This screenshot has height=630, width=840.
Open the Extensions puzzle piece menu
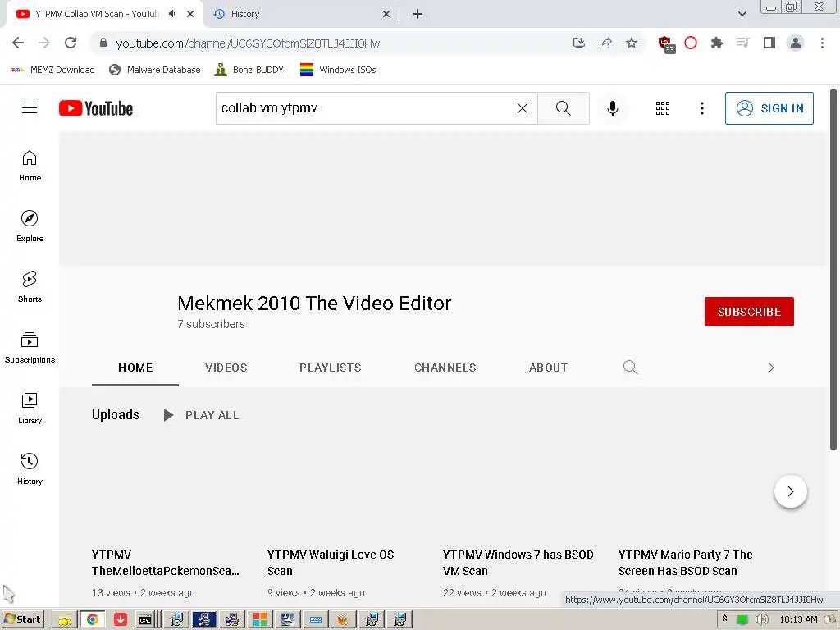pos(717,43)
